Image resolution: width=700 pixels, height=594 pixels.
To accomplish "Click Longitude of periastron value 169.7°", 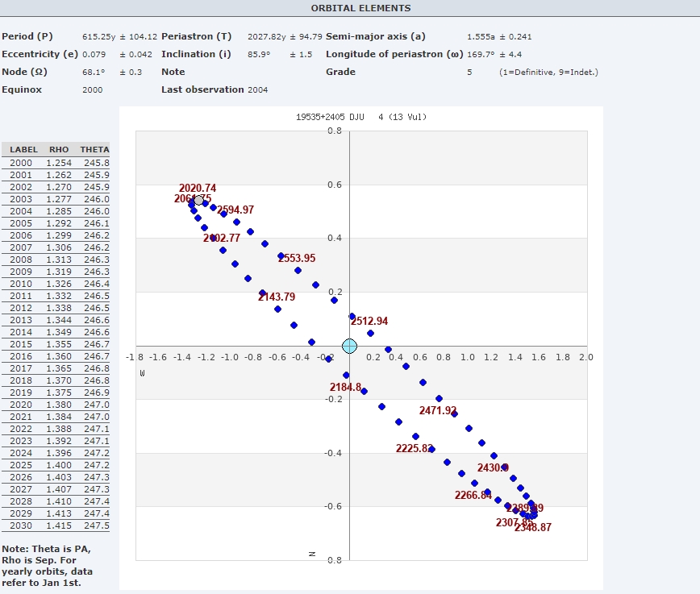I will point(481,55).
